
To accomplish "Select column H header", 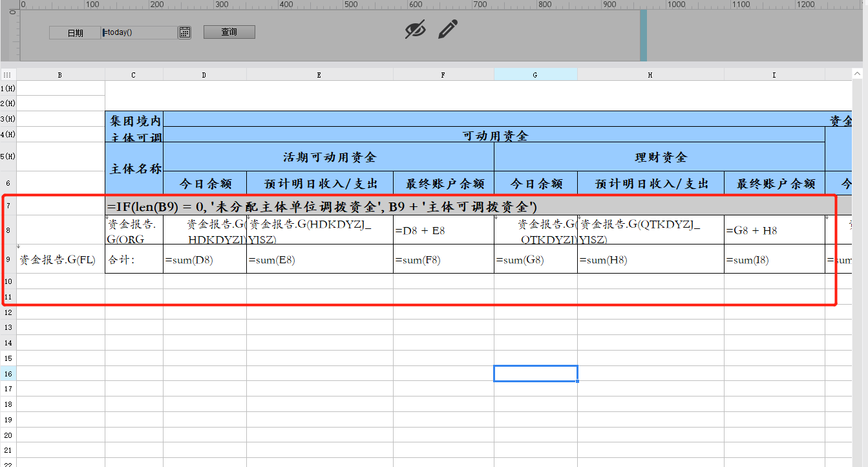I will 650,75.
